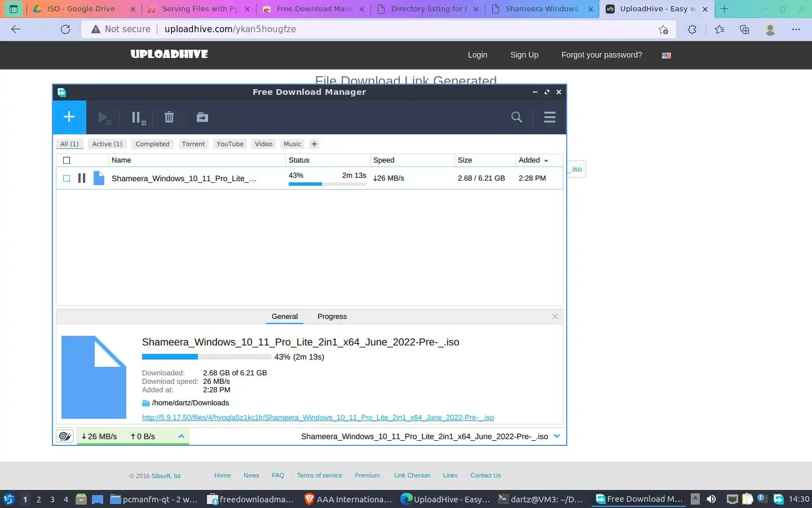This screenshot has width=812, height=508.
Task: Open a new browser tab
Action: [724, 9]
